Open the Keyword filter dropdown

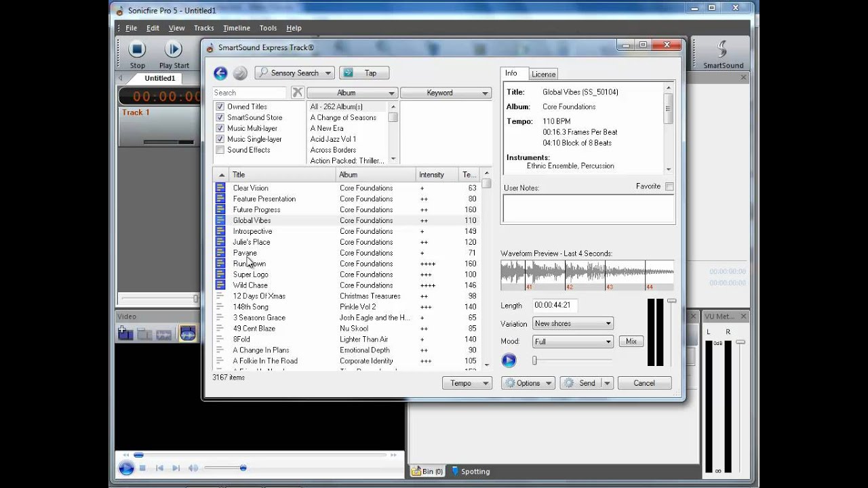[446, 93]
